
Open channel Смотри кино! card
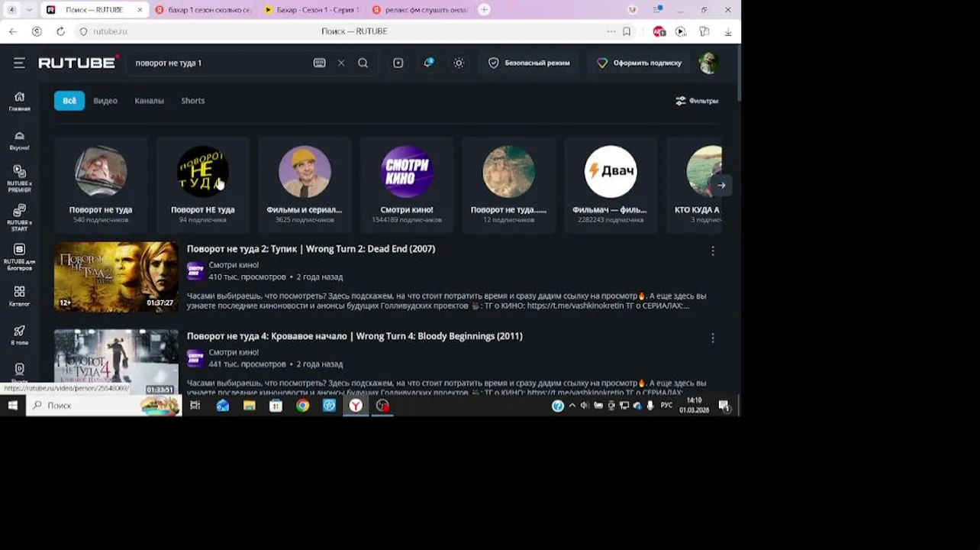click(407, 185)
